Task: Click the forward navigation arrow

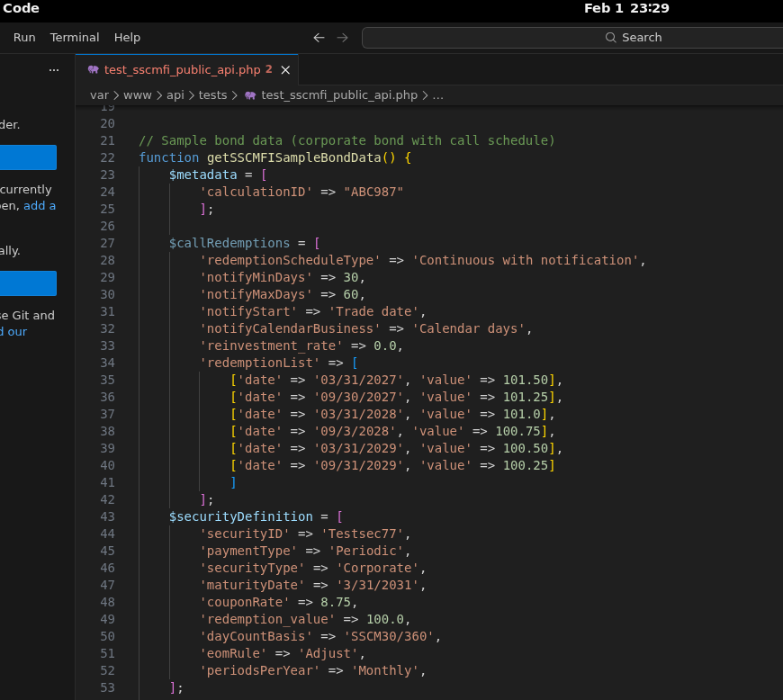Action: 342,38
